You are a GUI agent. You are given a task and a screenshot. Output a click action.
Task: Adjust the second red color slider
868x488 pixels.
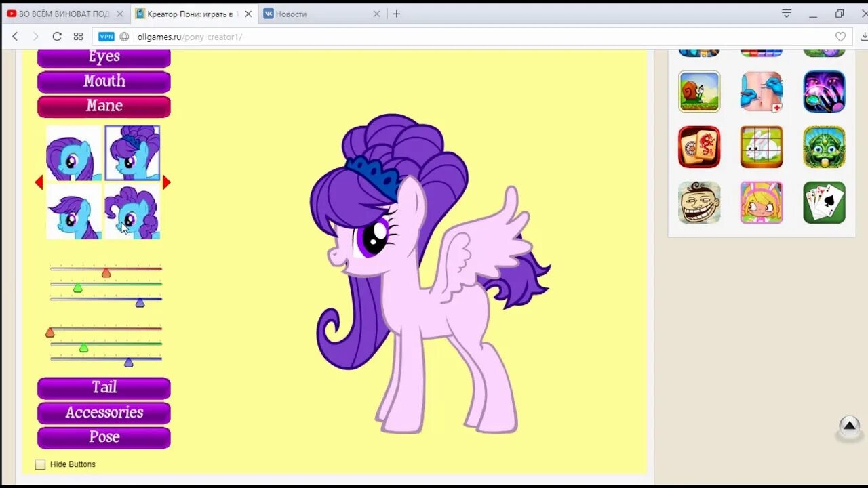click(50, 332)
